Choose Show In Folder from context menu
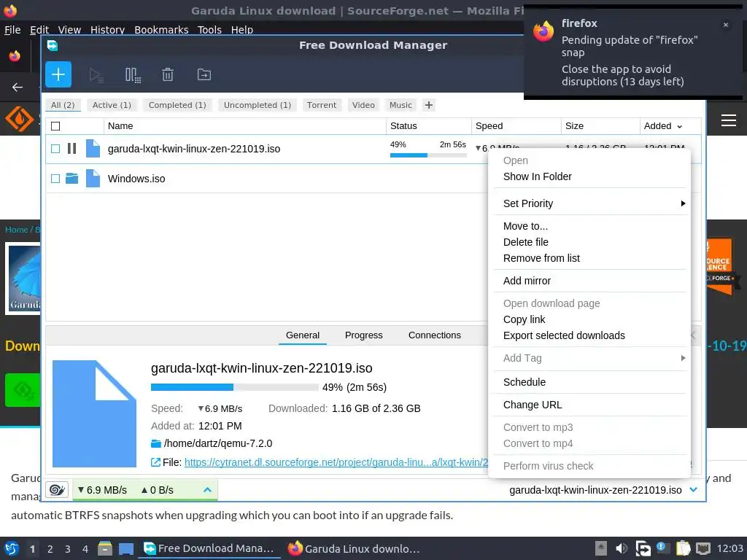This screenshot has height=560, width=747. pyautogui.click(x=538, y=176)
